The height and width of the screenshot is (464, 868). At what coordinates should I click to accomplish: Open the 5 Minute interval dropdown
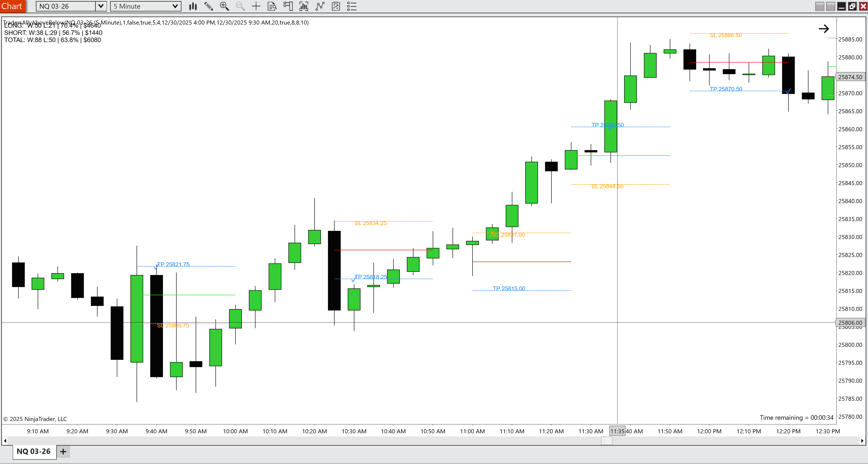pos(145,6)
